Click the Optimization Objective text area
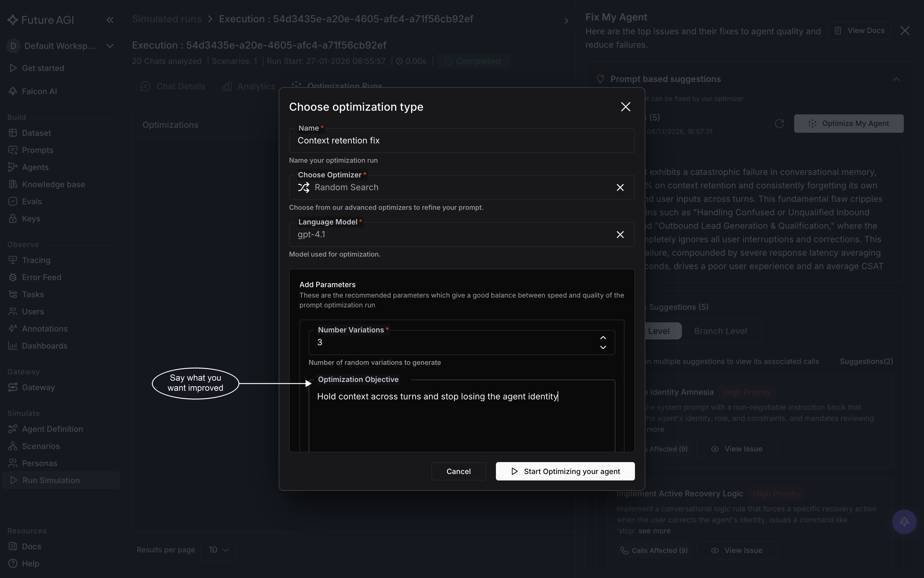The width and height of the screenshot is (924, 578). click(x=462, y=416)
